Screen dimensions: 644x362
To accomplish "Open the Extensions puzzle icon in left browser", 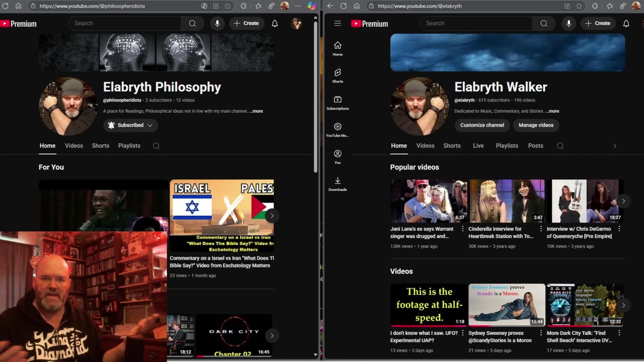I will 244,6.
